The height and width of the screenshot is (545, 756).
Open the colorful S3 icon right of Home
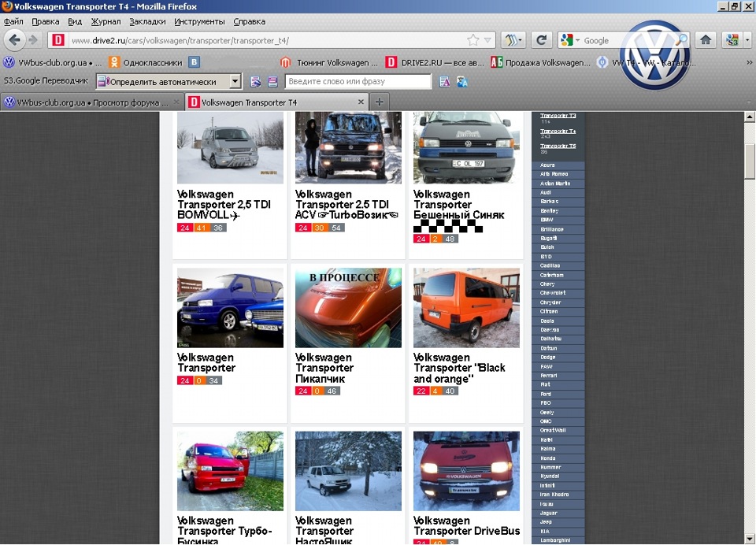click(732, 40)
